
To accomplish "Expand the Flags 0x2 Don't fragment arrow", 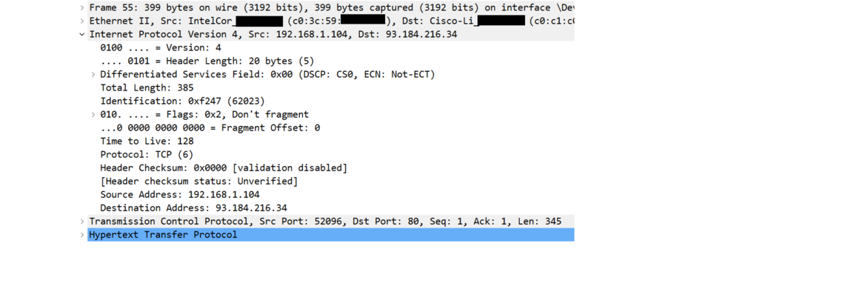I will 93,114.
